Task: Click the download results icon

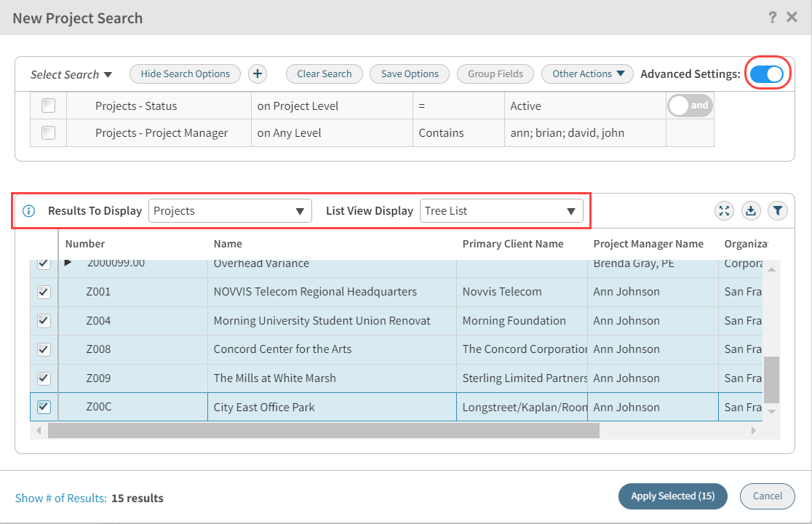Action: tap(751, 211)
